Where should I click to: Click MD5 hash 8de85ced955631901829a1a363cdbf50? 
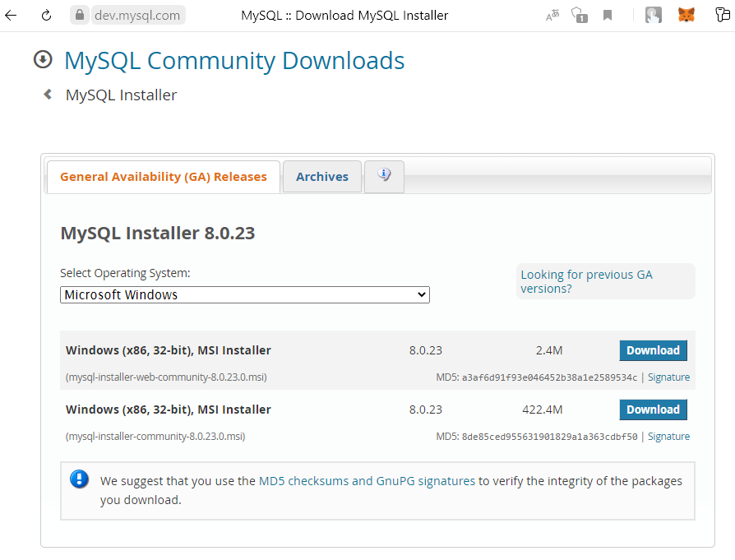pyautogui.click(x=549, y=437)
